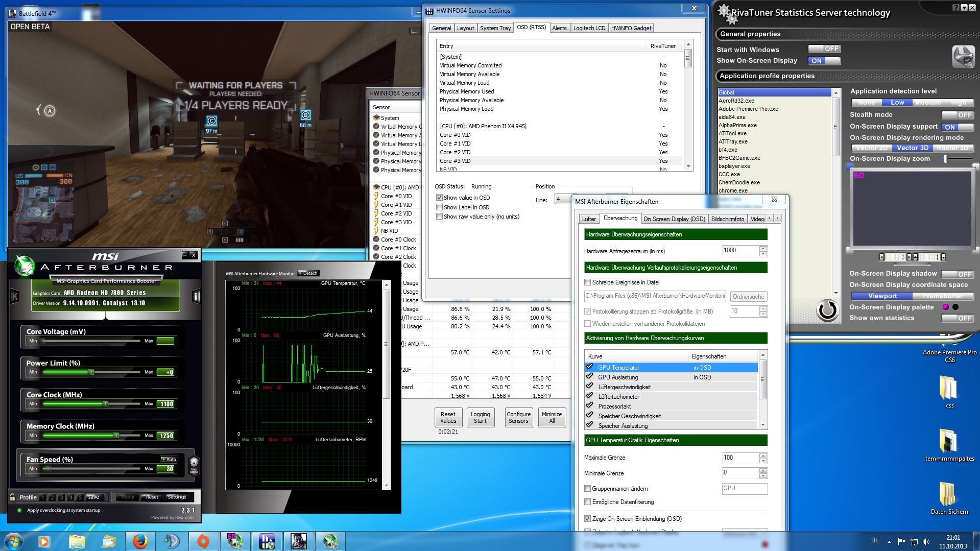Screen dimensions: 980x551
Task: Toggle Stealth mode switch
Action: pos(957,115)
